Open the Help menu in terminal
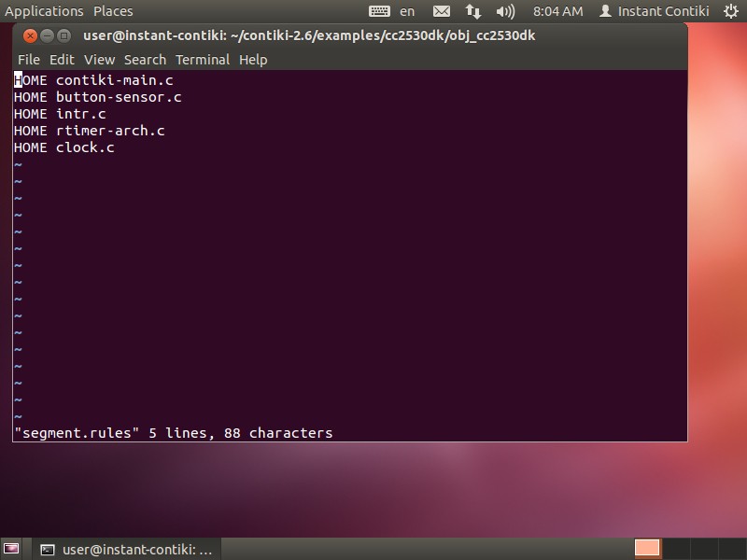This screenshot has width=747, height=560. pos(253,60)
